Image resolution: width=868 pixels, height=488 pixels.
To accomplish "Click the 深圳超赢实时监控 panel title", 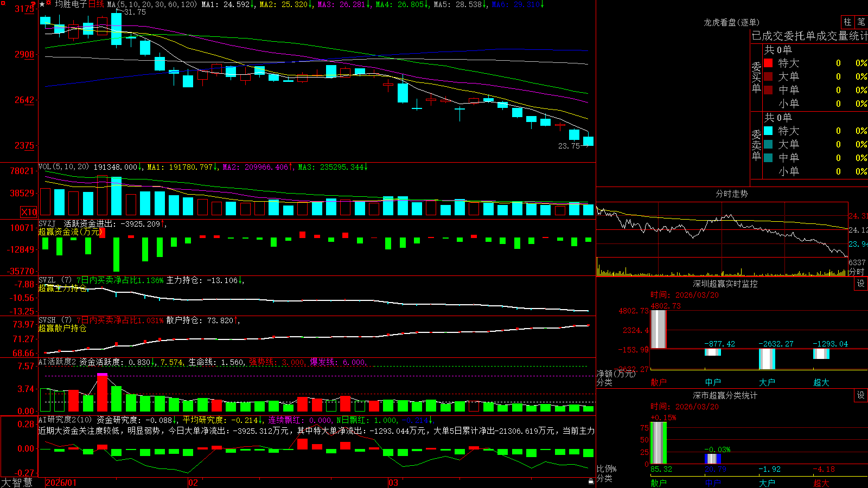I will point(725,284).
